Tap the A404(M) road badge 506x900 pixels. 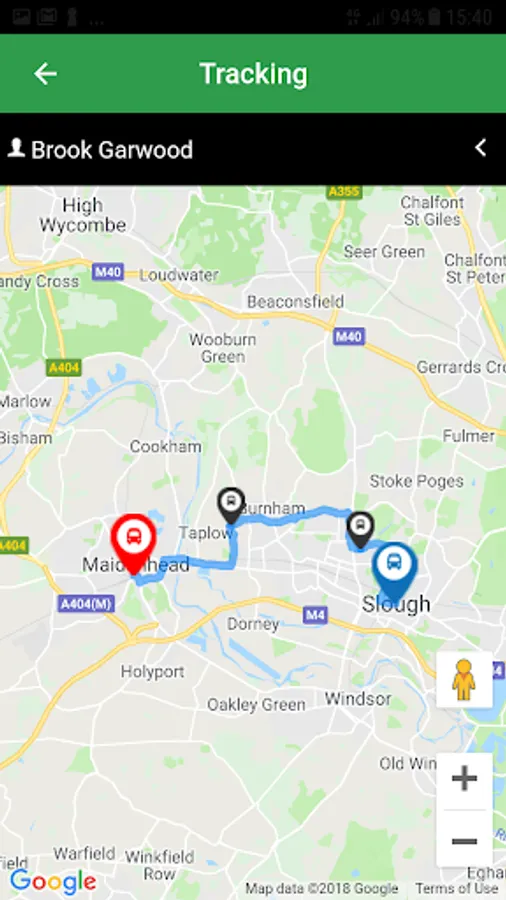point(86,603)
